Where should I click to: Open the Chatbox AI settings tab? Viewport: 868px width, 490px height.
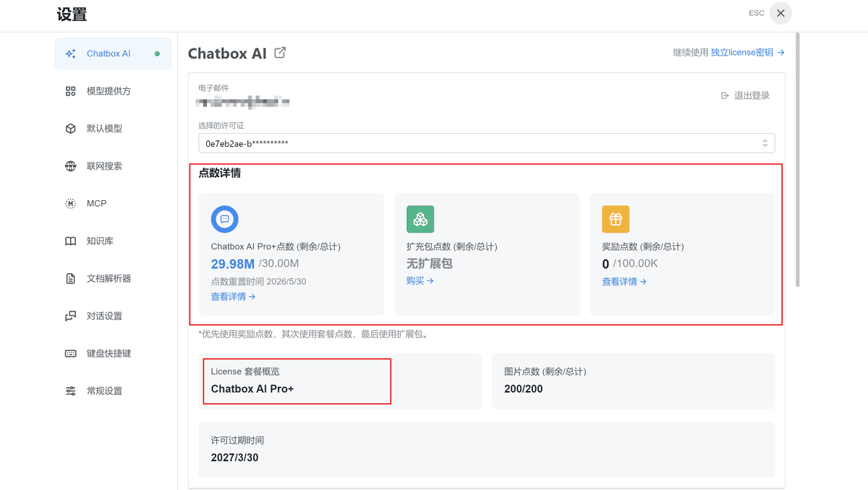point(113,53)
